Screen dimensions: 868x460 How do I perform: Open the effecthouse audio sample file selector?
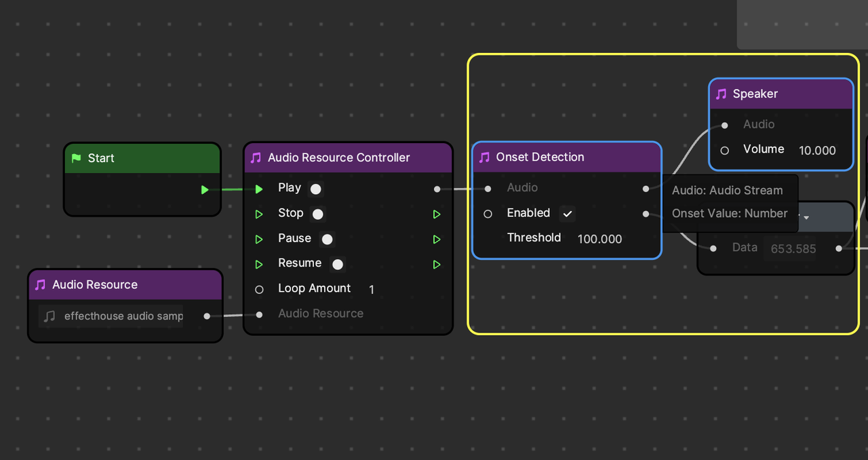coord(112,316)
